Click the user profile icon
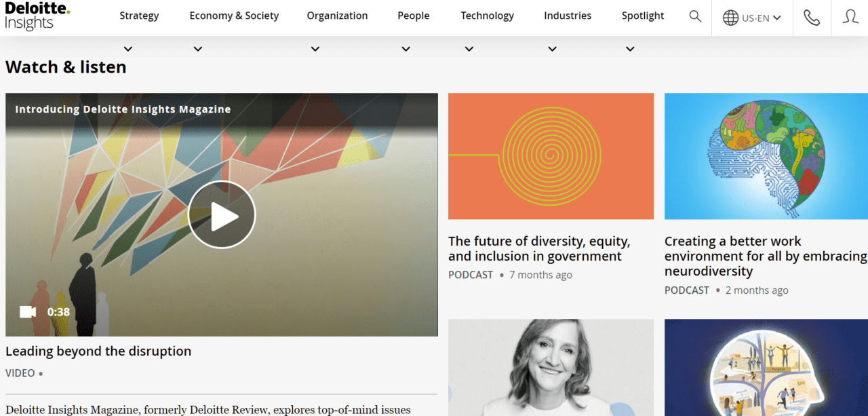The image size is (868, 416). pos(850,17)
